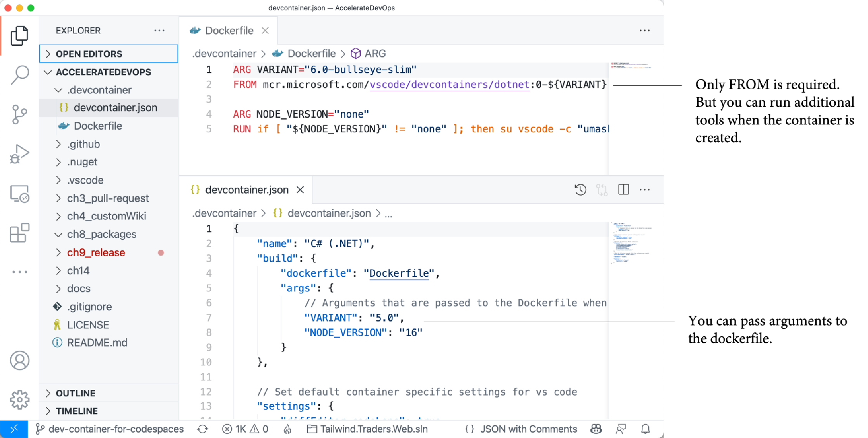Open the Remote Explorer view
This screenshot has height=438, width=868.
[19, 193]
